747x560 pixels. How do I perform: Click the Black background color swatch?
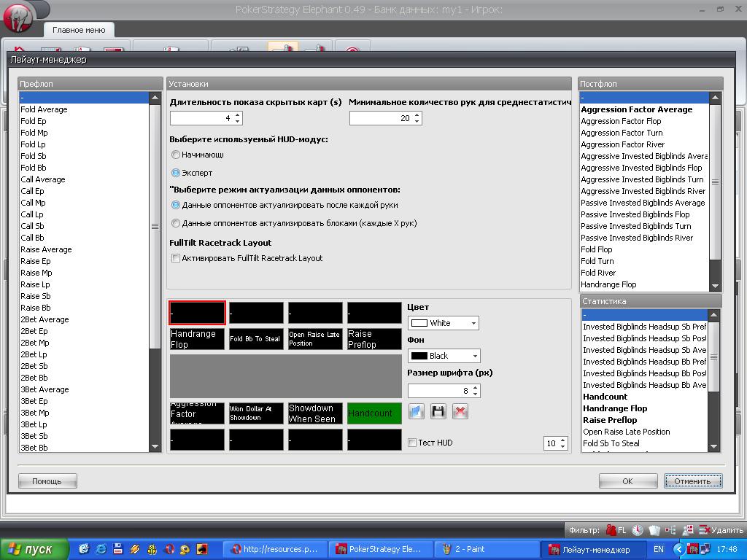(419, 356)
